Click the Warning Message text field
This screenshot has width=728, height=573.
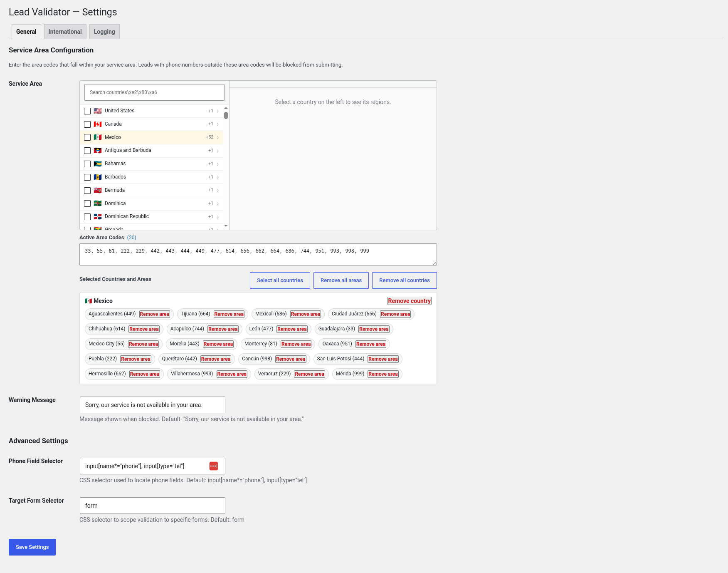tap(152, 405)
